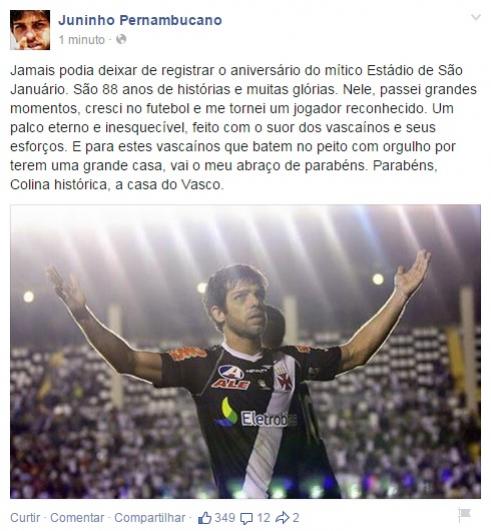Like the post with Curtir
The width and height of the screenshot is (491, 531).
pyautogui.click(x=25, y=517)
